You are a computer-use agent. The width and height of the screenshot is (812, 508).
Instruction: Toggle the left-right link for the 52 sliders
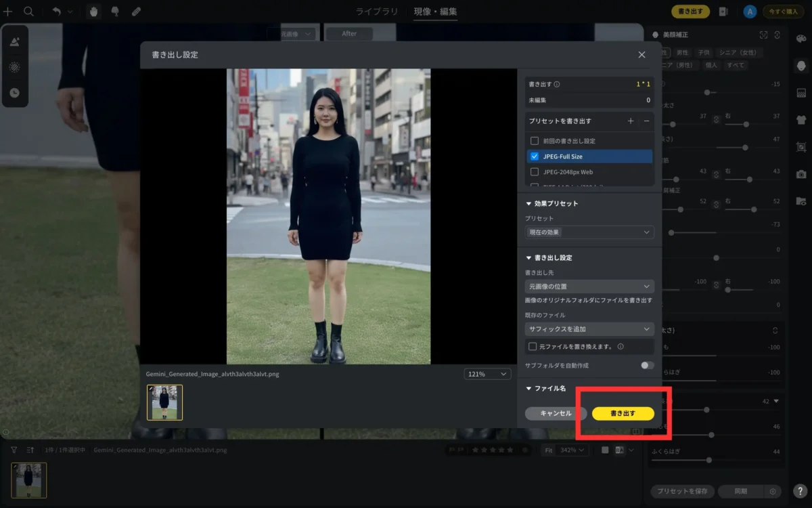pyautogui.click(x=716, y=205)
